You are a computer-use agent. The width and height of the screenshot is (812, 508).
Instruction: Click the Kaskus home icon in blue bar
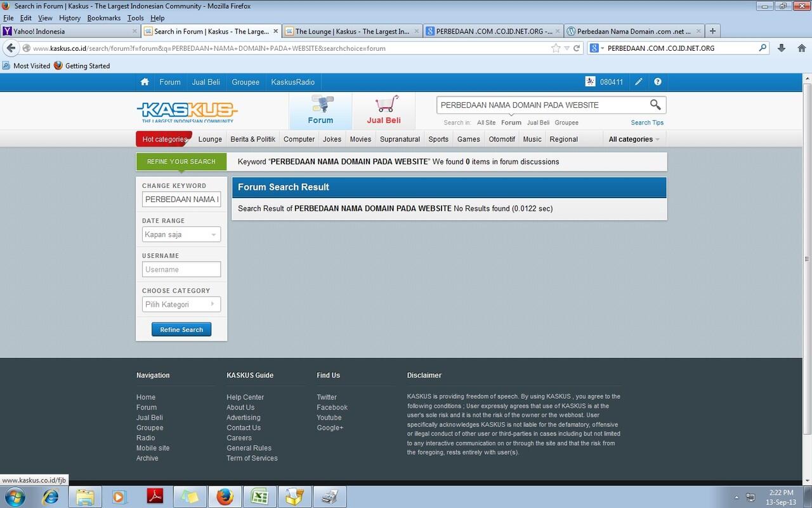(145, 82)
